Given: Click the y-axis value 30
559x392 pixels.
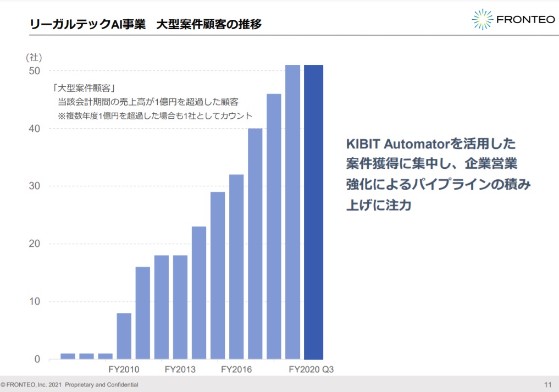Looking at the screenshot, I should click(35, 186).
